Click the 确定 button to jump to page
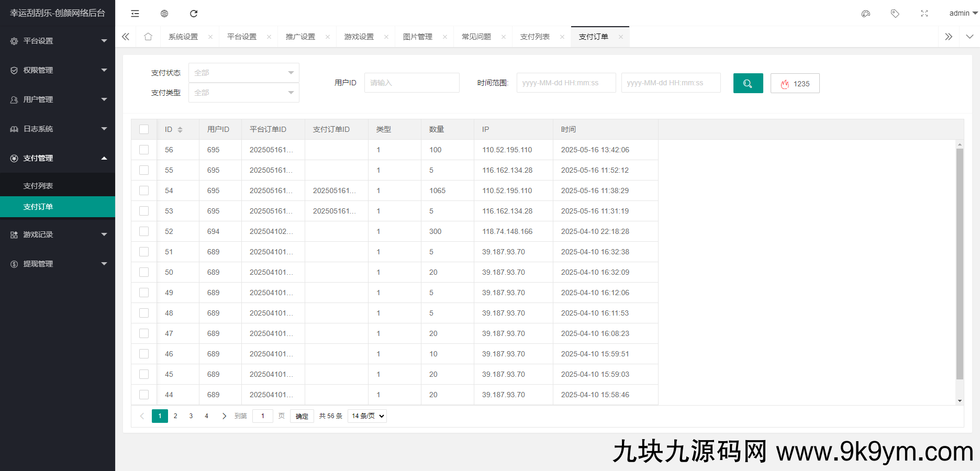980x471 pixels. [x=302, y=416]
